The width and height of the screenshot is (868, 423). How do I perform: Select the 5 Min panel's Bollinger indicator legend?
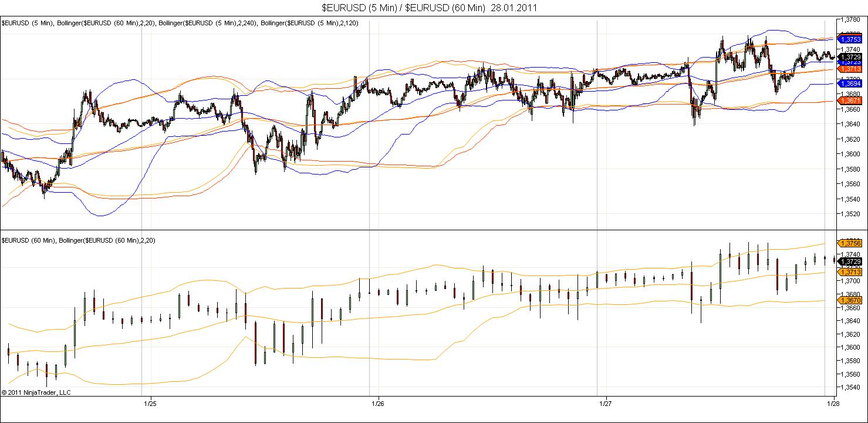tap(180, 23)
